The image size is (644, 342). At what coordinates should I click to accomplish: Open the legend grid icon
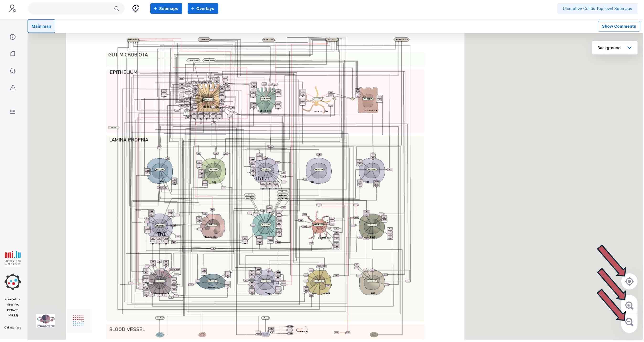(13, 112)
